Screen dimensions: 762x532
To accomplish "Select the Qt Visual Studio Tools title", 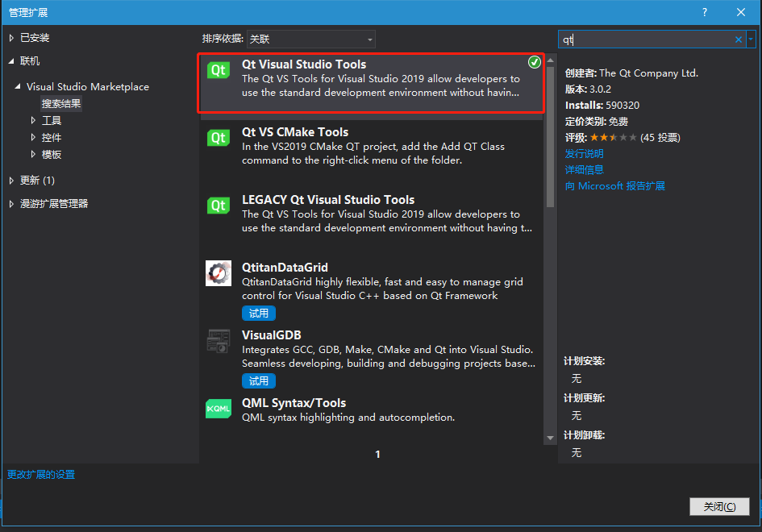I will click(x=304, y=64).
